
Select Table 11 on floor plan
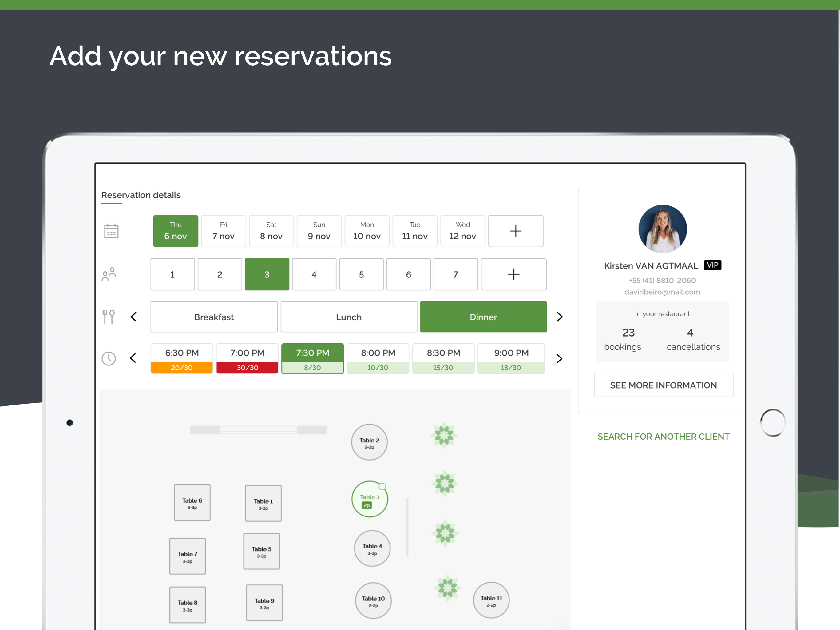(491, 600)
